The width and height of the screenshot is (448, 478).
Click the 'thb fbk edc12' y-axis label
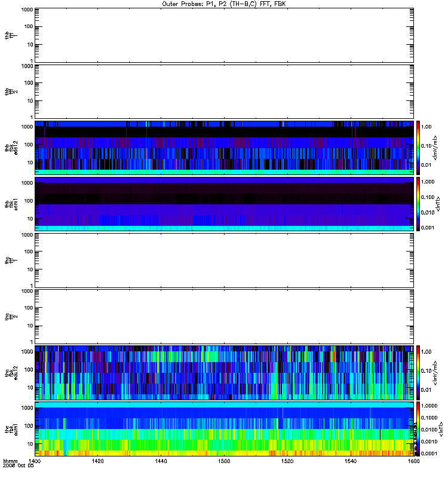[11, 148]
